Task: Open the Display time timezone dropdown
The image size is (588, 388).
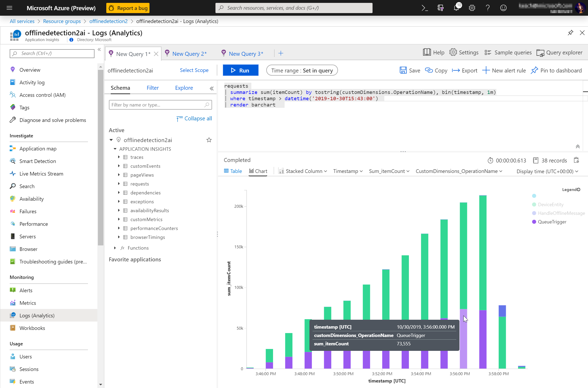Action: coord(547,171)
